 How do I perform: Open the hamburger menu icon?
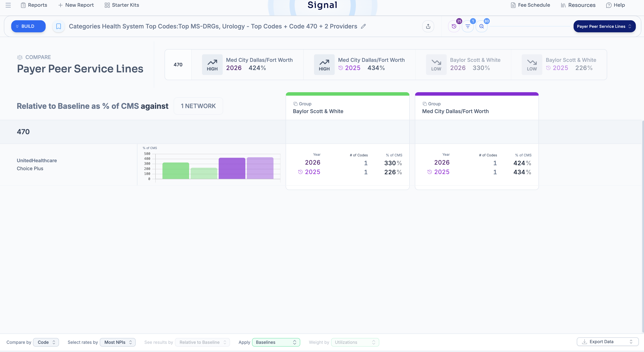[8, 5]
